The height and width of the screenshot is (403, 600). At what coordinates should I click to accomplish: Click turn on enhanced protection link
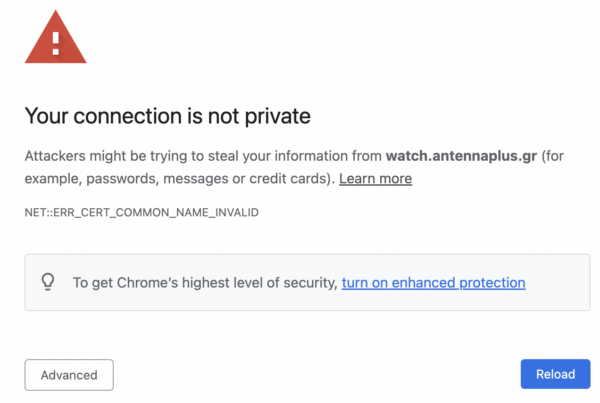click(x=433, y=283)
